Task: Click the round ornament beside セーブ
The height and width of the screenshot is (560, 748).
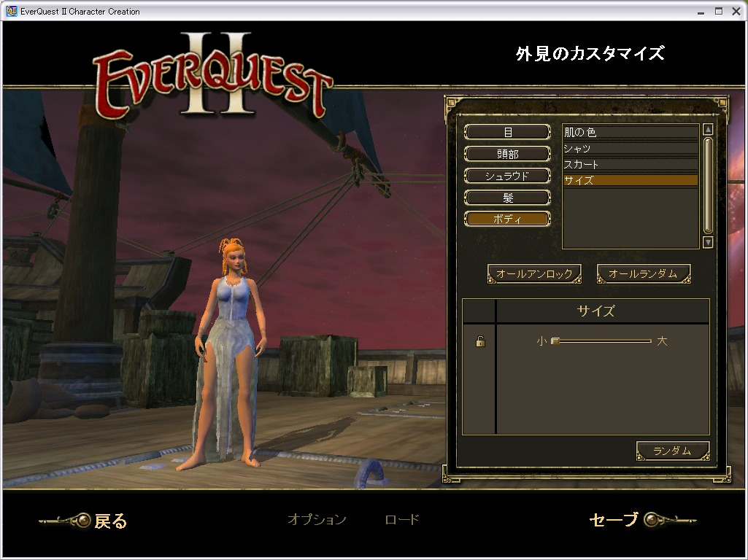Action: pyautogui.click(x=651, y=519)
